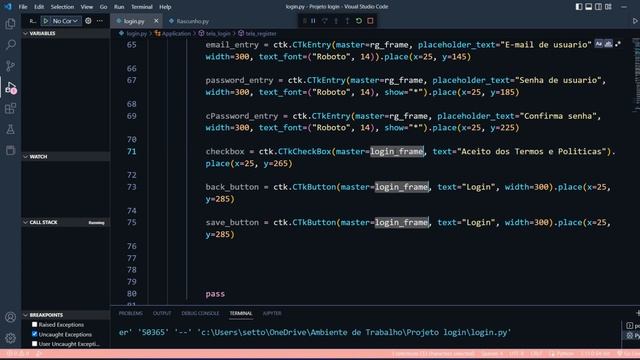Image resolution: width=640 pixels, height=360 pixels.
Task: Enable the User Uncaught Exceptions breakpoint
Action: (x=35, y=344)
